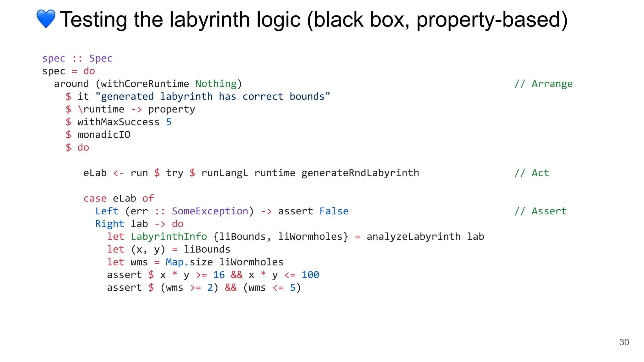Click the '// Arrange' comment
644x362 pixels.
tap(543, 84)
